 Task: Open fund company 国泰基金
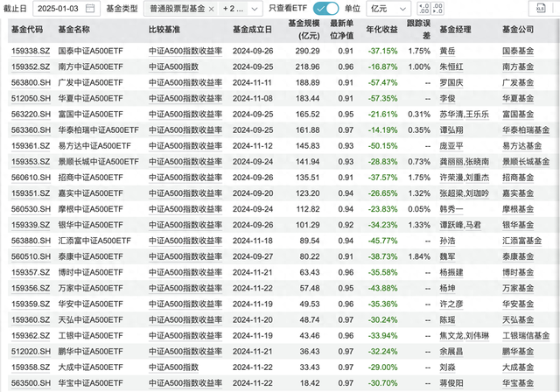[x=518, y=51]
